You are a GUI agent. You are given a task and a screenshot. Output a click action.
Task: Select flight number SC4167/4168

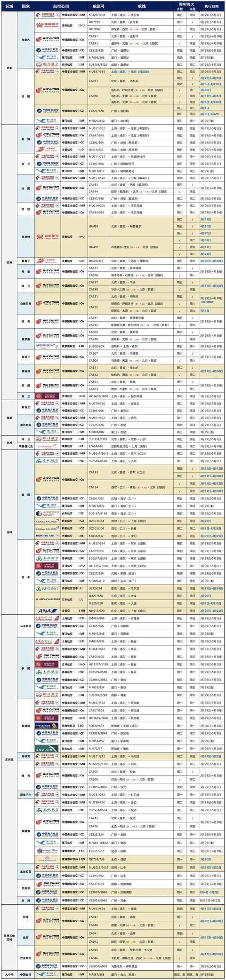(x=98, y=514)
